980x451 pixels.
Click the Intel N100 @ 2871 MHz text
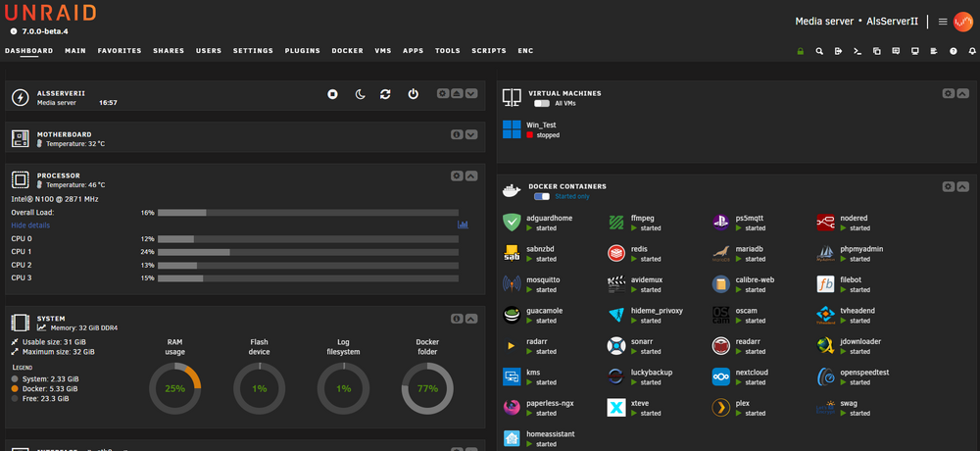tap(55, 199)
